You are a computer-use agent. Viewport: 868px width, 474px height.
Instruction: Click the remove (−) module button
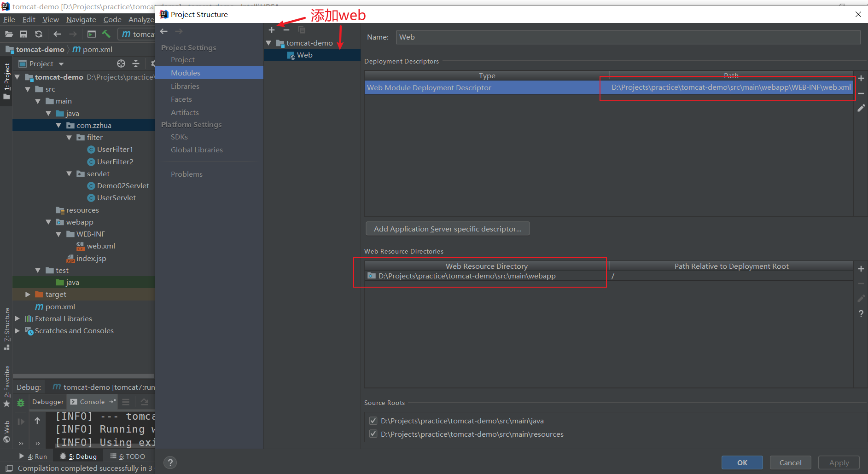(x=286, y=30)
